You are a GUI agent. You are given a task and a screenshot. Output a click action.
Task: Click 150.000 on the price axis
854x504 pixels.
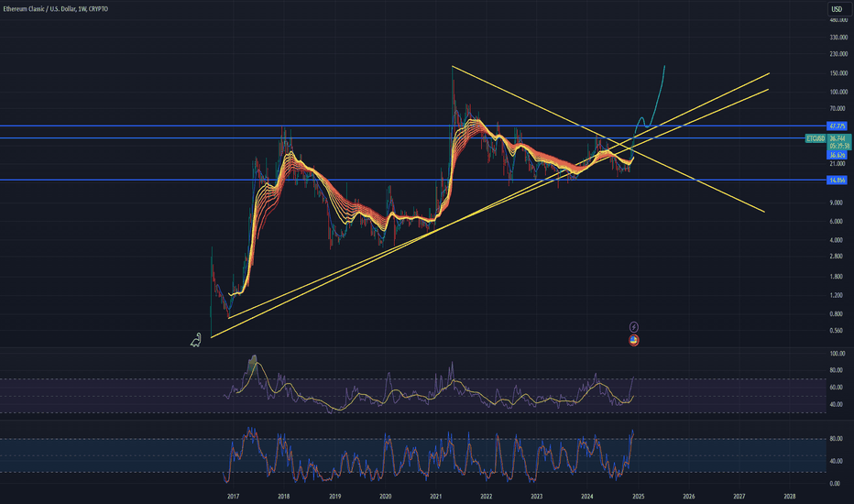click(x=838, y=73)
